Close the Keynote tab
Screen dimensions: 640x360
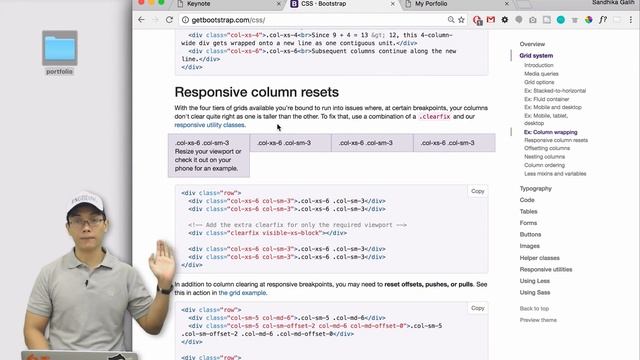pyautogui.click(x=279, y=4)
